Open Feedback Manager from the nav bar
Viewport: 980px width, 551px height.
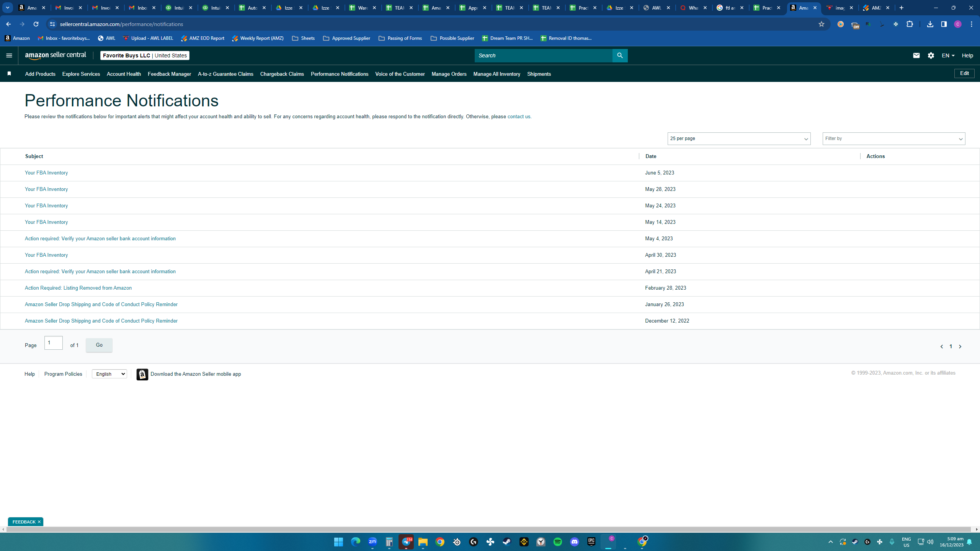click(x=169, y=74)
